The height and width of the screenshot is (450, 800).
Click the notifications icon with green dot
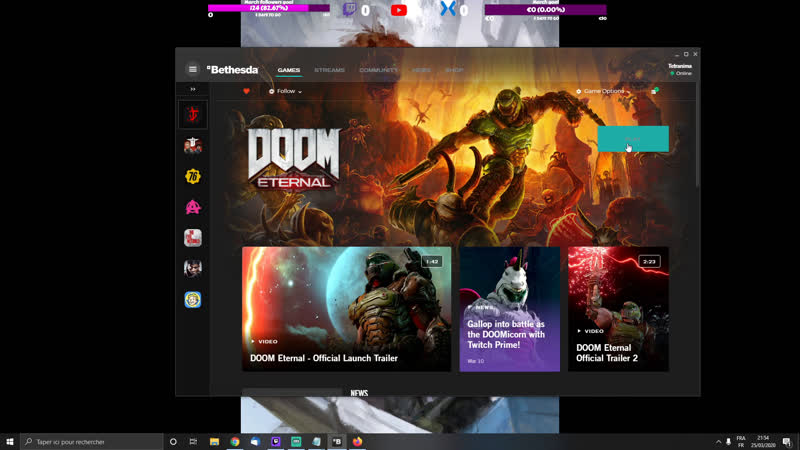click(654, 91)
